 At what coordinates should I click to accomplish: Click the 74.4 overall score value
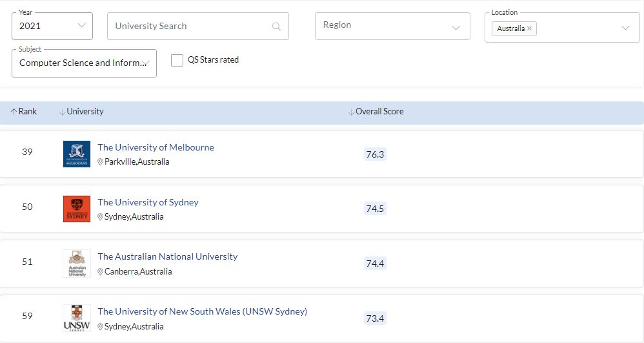pyautogui.click(x=375, y=263)
